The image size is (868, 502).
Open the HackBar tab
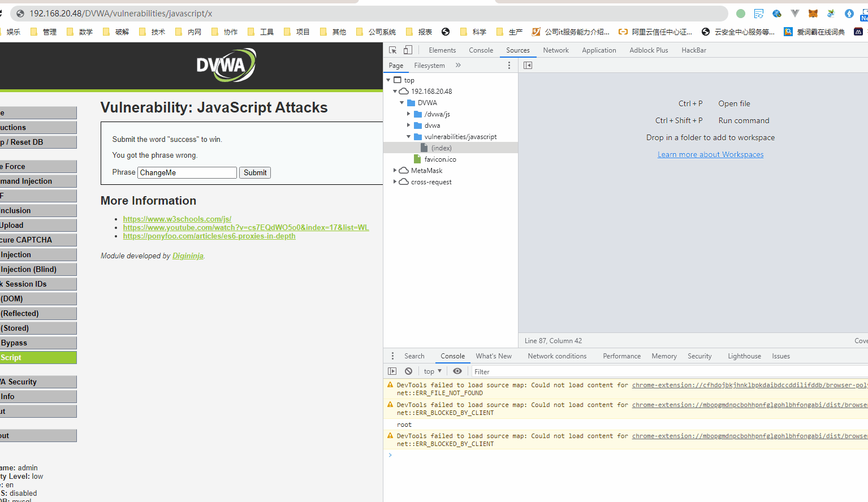694,50
